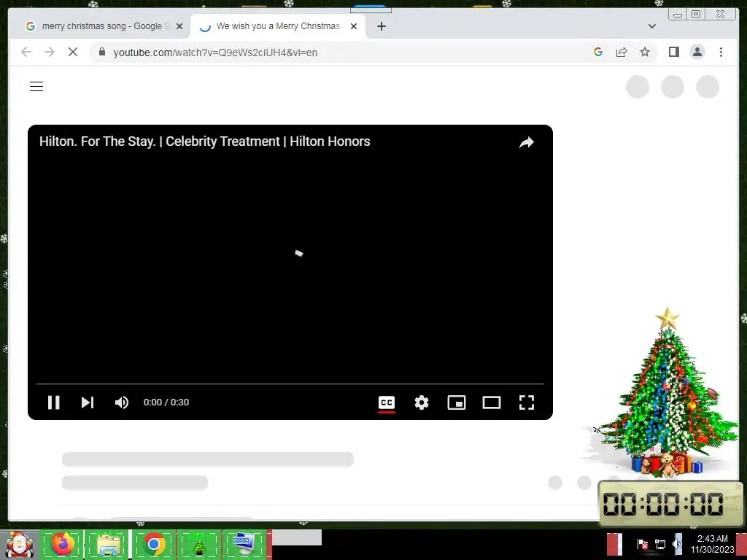Pause the video playback

click(54, 402)
